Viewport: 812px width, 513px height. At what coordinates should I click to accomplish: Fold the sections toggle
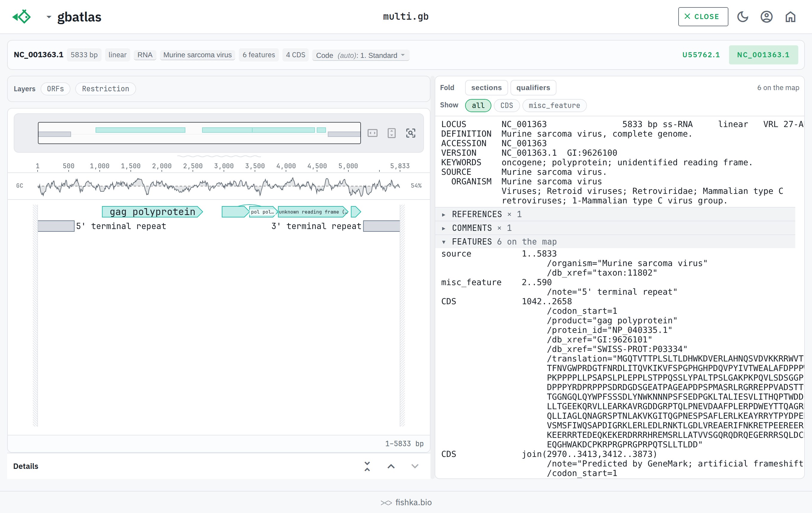(x=486, y=88)
